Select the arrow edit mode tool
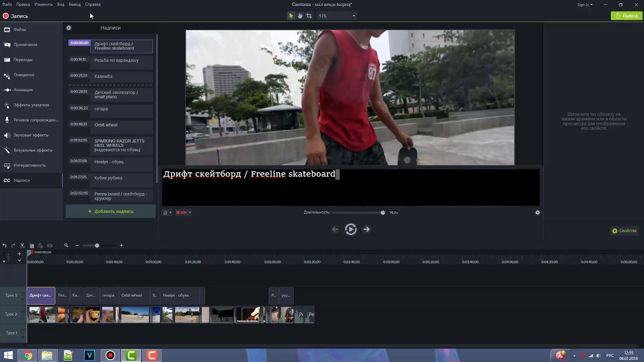644x362 pixels. pyautogui.click(x=291, y=16)
